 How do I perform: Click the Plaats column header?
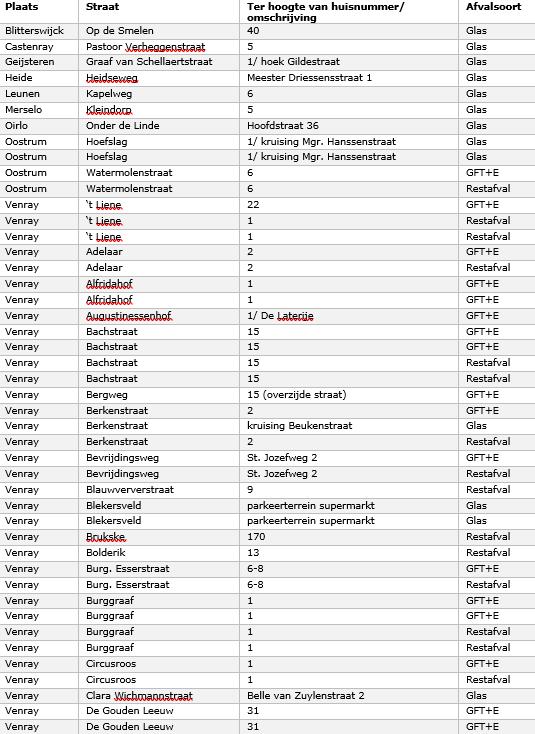coord(22,7)
